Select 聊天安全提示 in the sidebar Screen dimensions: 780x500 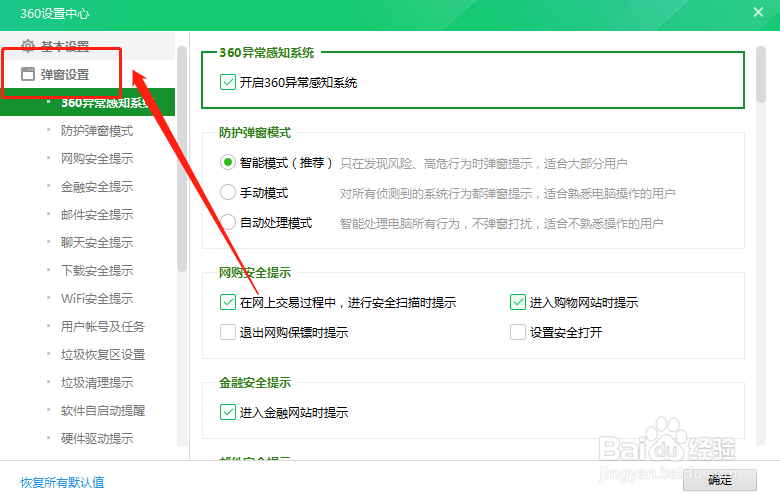[97, 242]
